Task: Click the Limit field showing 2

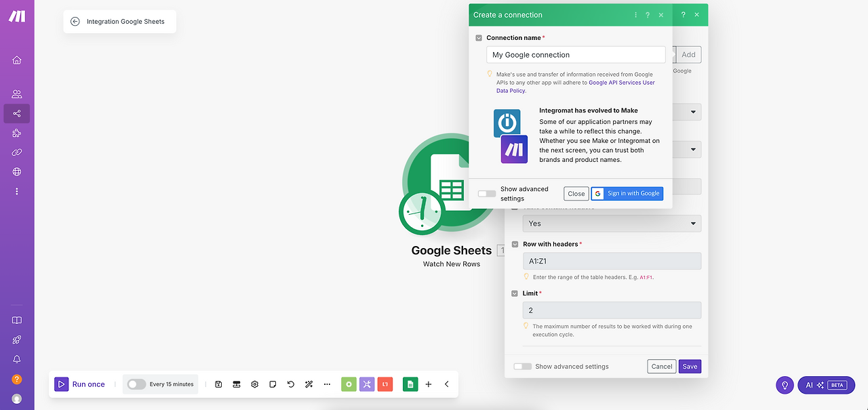Action: coord(612,310)
